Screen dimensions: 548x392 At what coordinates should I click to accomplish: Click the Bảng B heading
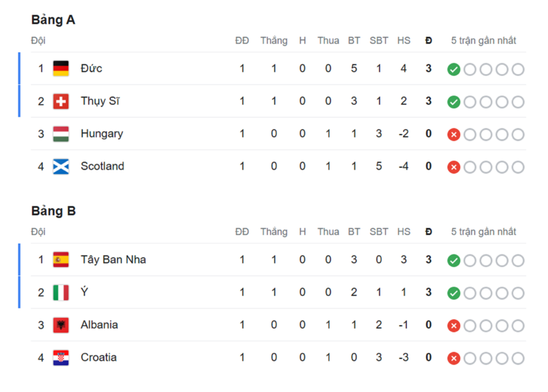click(x=53, y=211)
